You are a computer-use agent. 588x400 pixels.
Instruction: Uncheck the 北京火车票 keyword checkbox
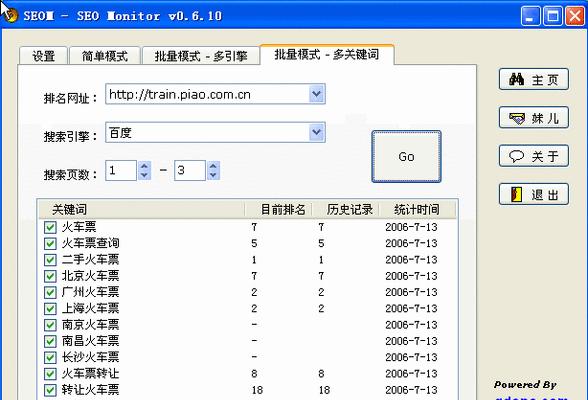50,276
